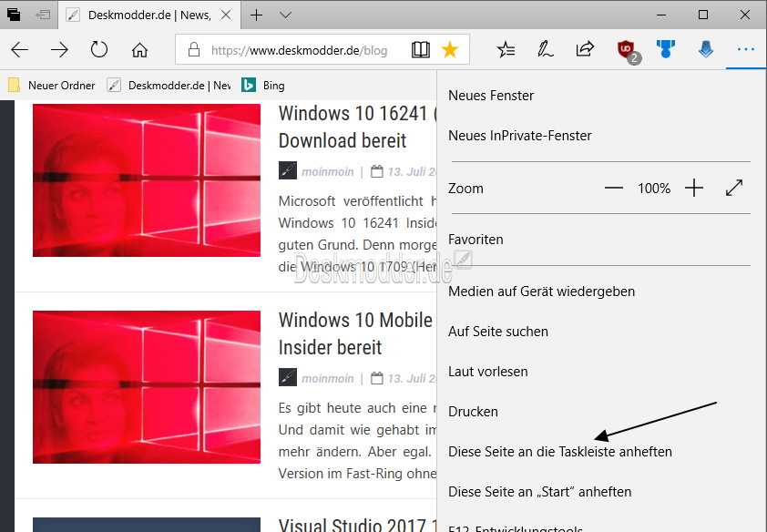This screenshot has width=767, height=532.
Task: Expand the tab preview chevron
Action: pyautogui.click(x=285, y=15)
